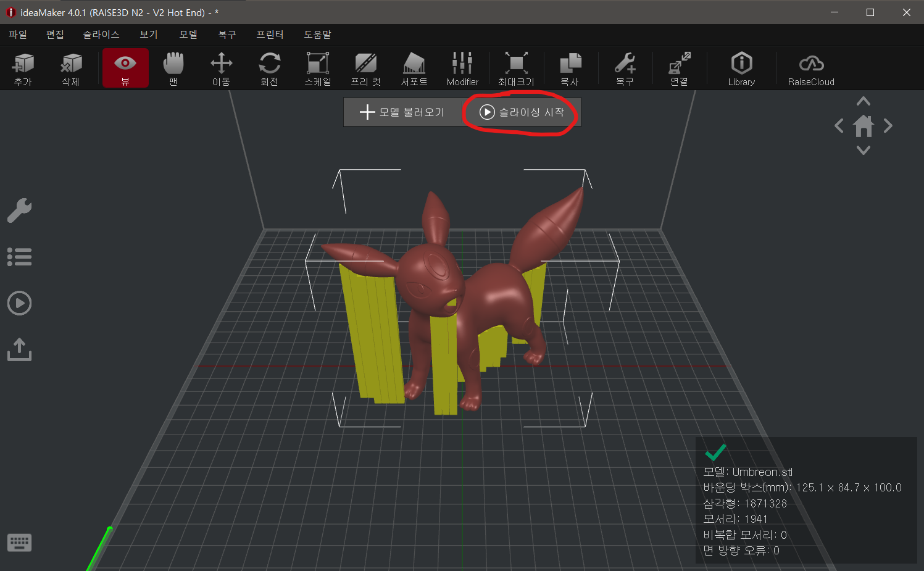Viewport: 924px width, 571px height.
Task: Open the 파일 (File) menu
Action: (18, 35)
